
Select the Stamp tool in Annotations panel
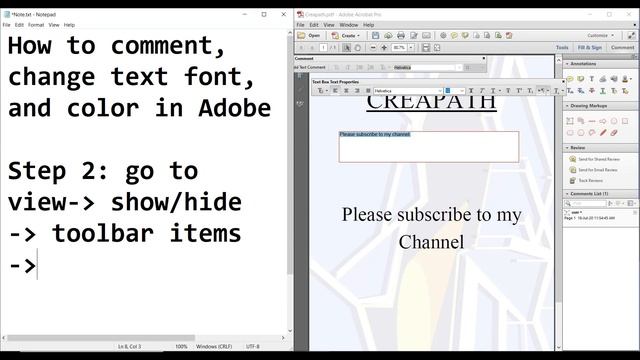(x=625, y=79)
